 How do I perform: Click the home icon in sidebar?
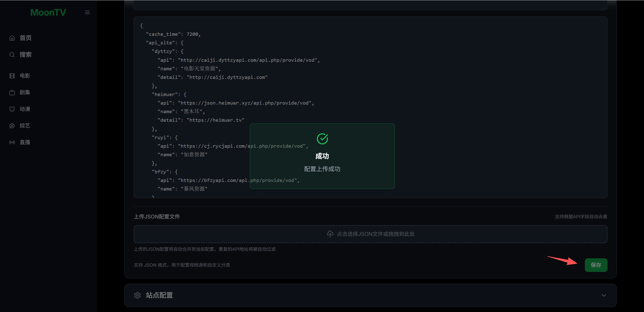coord(12,38)
